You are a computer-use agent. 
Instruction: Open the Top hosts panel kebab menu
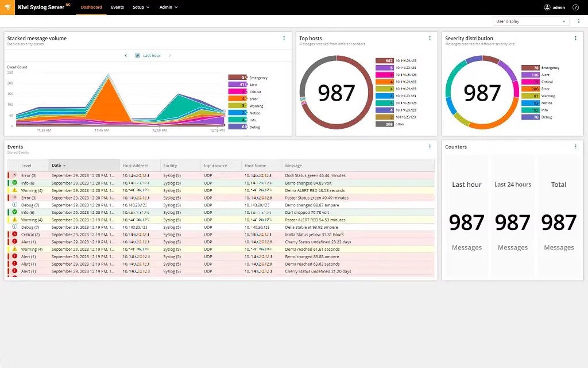430,38
